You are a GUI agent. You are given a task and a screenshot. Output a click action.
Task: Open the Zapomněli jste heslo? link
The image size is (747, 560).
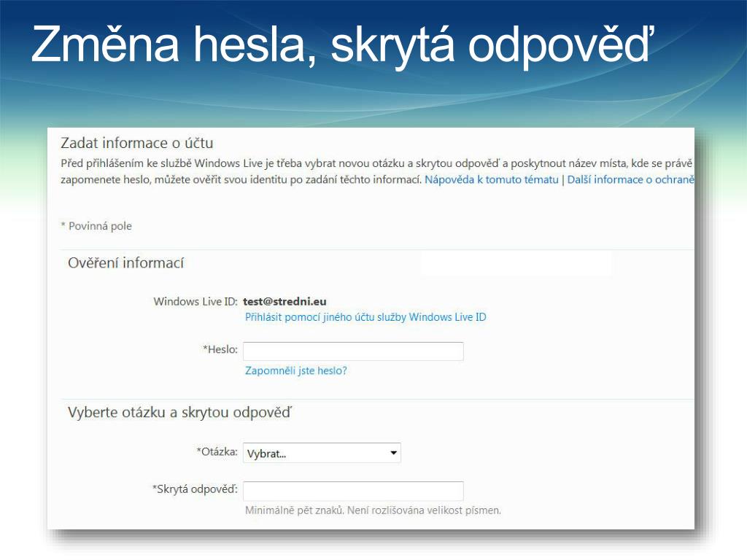click(296, 370)
